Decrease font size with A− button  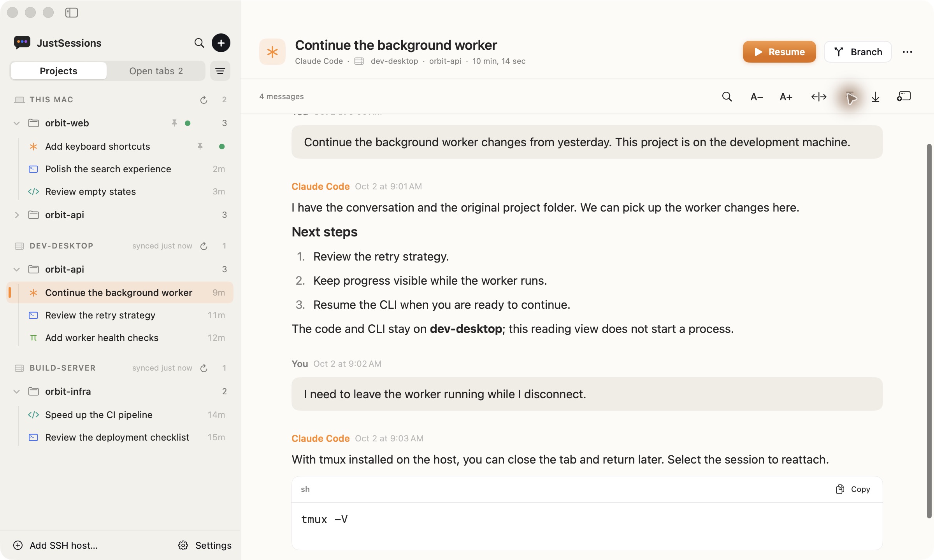click(757, 97)
